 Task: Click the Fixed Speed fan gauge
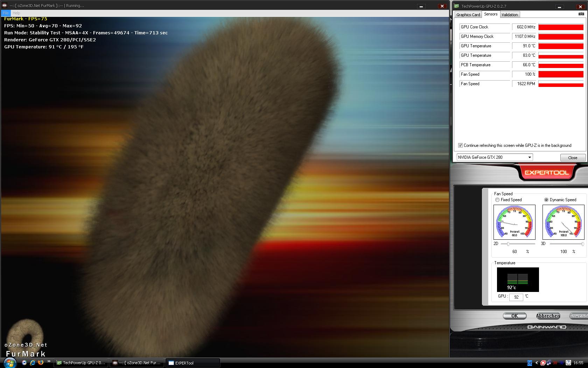point(514,222)
